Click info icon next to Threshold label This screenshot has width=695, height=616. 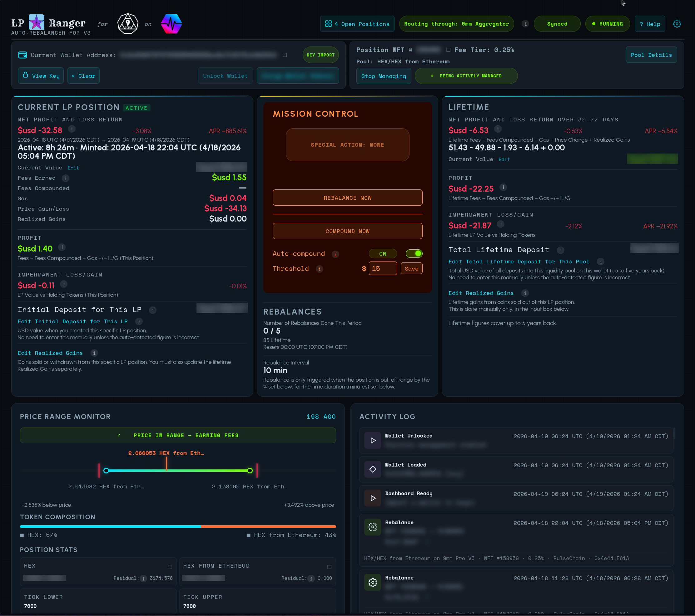[x=319, y=269]
